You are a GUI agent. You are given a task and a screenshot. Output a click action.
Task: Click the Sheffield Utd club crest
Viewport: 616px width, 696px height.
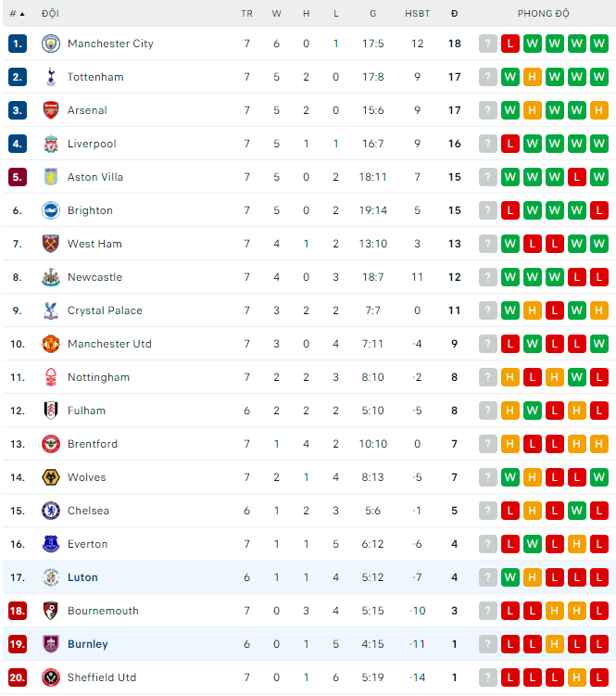(51, 677)
